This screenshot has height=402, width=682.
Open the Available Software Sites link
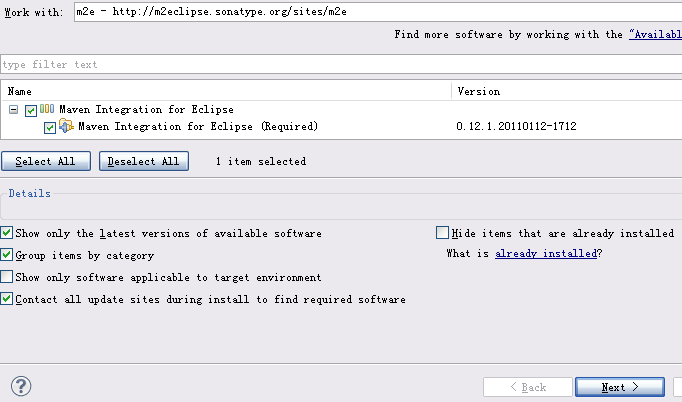point(655,34)
